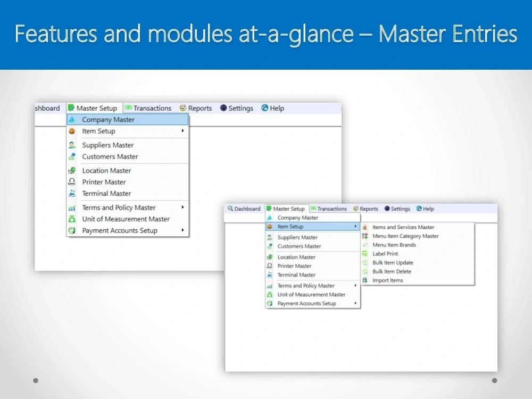Click Unit of Measurement icon in left window
This screenshot has width=532, height=399.
(x=72, y=219)
